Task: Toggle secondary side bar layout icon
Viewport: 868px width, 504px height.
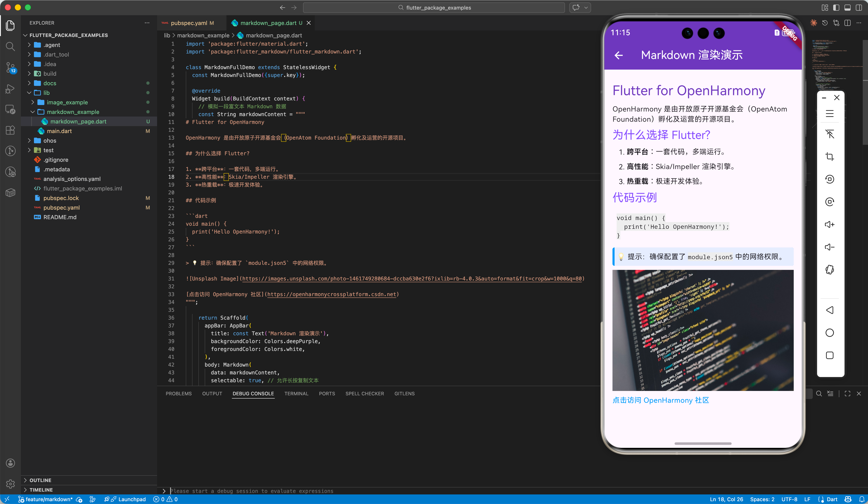Action: point(859,8)
